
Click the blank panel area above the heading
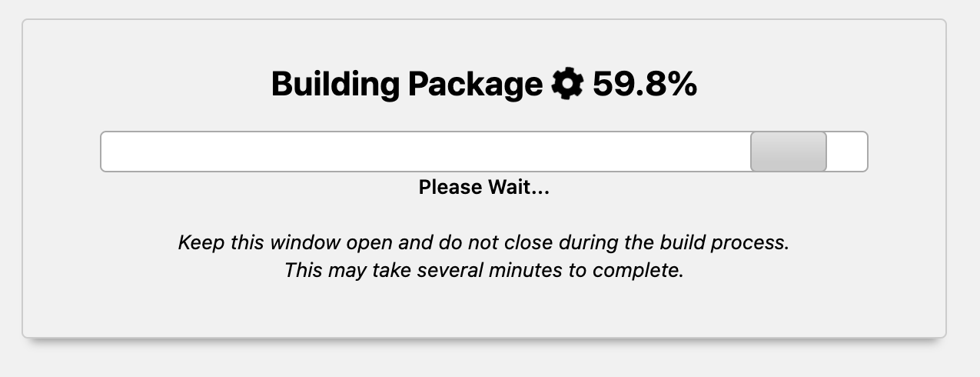pos(484,42)
